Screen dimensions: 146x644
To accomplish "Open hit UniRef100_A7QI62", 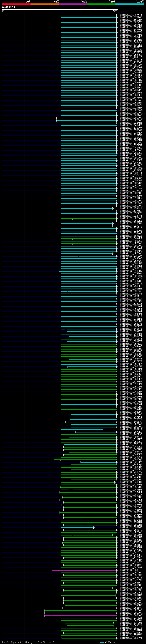I will coord(131,17).
